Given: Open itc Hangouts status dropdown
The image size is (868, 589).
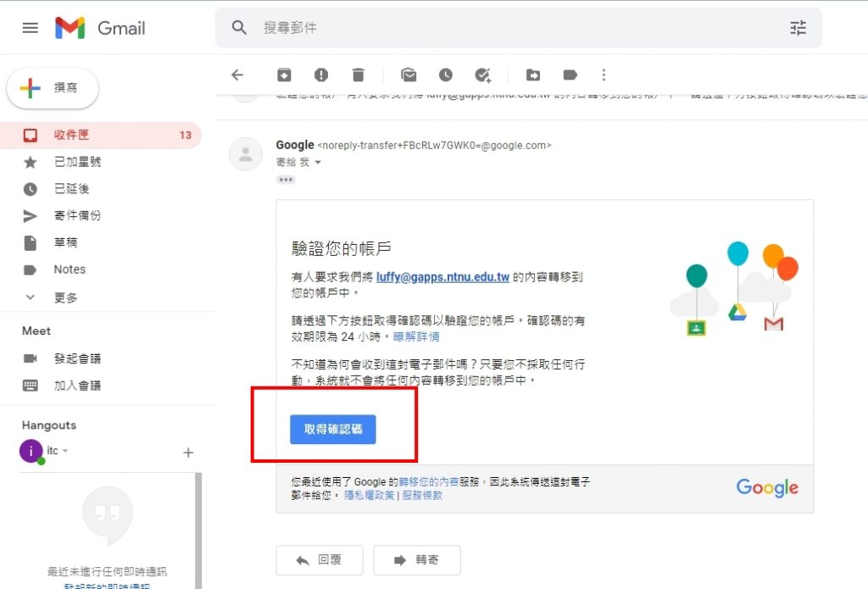Looking at the screenshot, I should (x=64, y=451).
